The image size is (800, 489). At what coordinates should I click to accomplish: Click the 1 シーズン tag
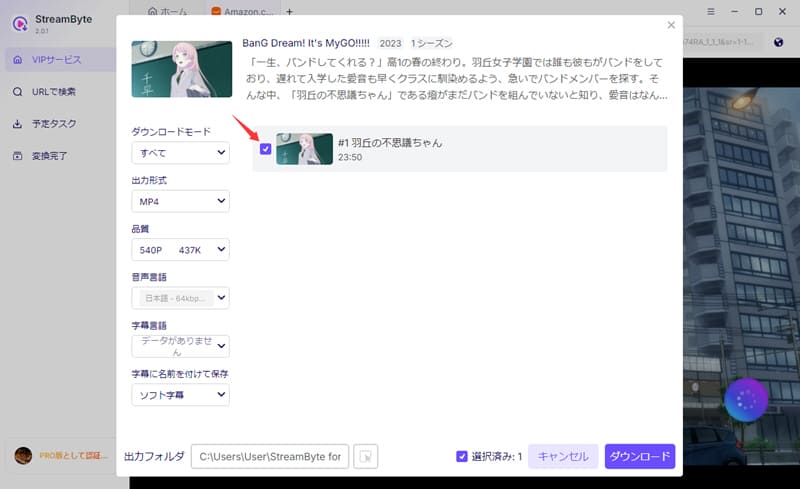[x=432, y=43]
